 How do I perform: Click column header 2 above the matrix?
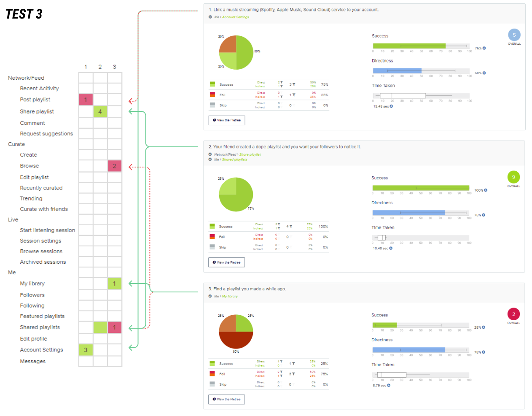pyautogui.click(x=100, y=67)
